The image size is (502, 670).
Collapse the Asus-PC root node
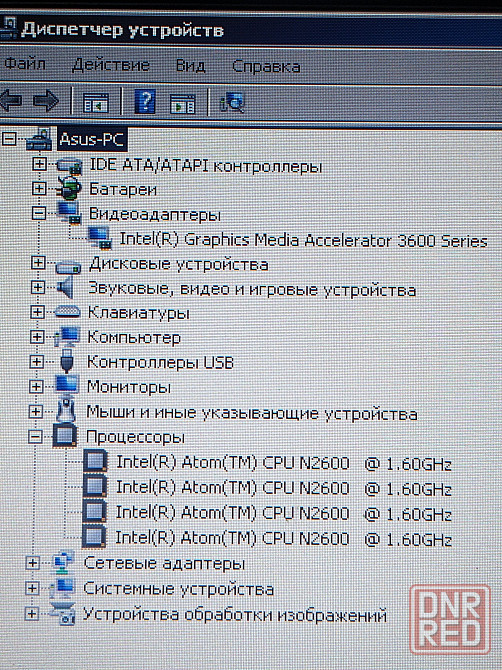coord(9,139)
